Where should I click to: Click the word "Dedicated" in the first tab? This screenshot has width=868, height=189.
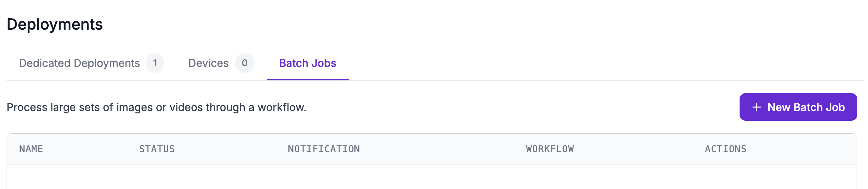[x=45, y=63]
